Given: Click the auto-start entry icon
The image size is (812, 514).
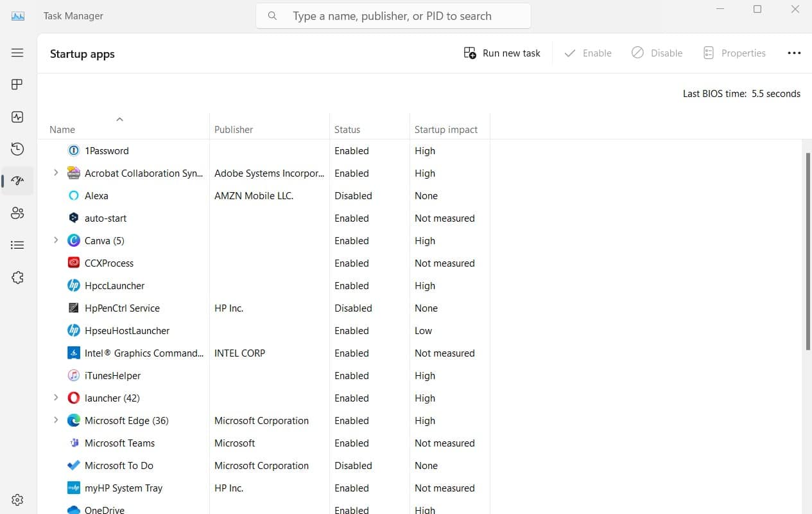Looking at the screenshot, I should [74, 218].
